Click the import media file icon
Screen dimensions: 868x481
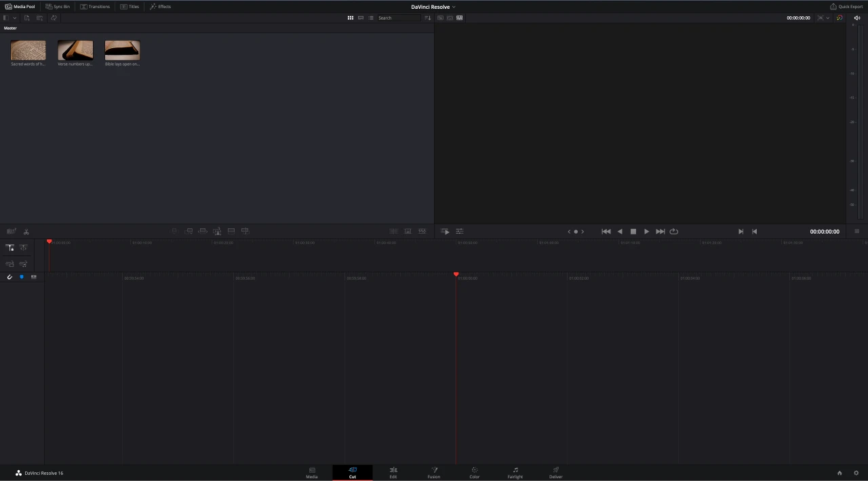[26, 18]
